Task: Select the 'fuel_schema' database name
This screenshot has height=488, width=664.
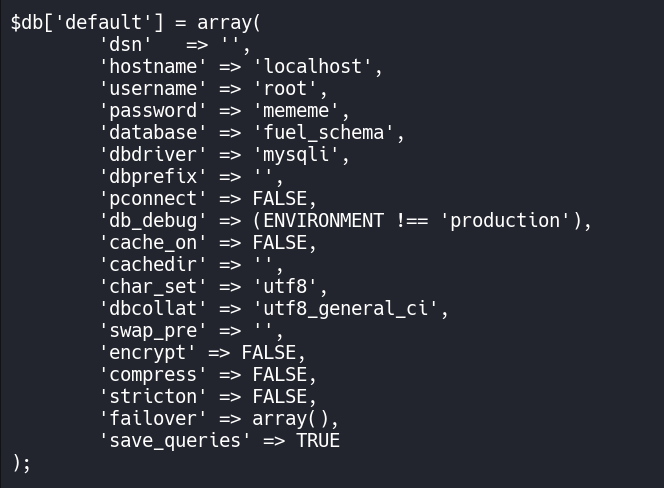Action: click(x=328, y=133)
